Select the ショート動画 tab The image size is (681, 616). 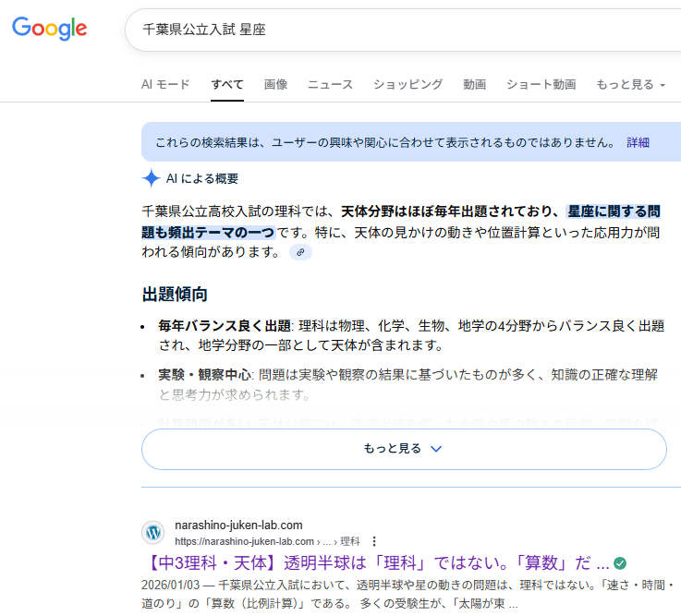(541, 84)
